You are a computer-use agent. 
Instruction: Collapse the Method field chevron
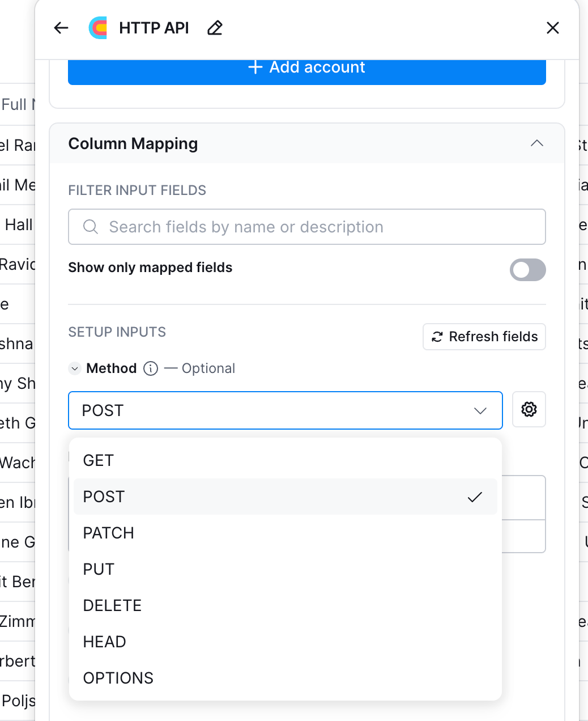pyautogui.click(x=75, y=368)
